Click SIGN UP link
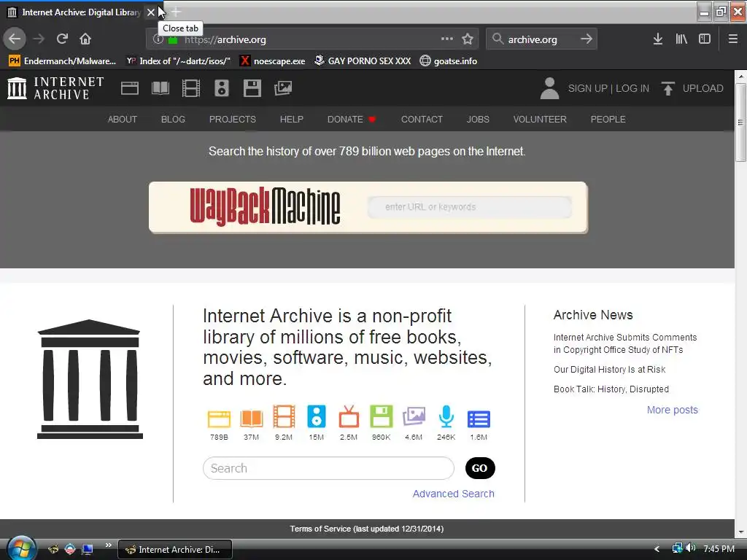Image resolution: width=747 pixels, height=560 pixels. (587, 88)
